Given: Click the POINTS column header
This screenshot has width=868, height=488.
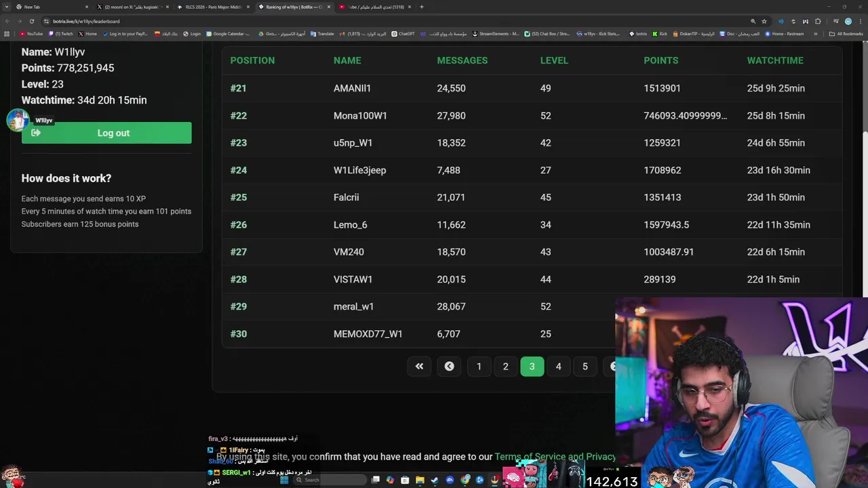Looking at the screenshot, I should [x=660, y=60].
